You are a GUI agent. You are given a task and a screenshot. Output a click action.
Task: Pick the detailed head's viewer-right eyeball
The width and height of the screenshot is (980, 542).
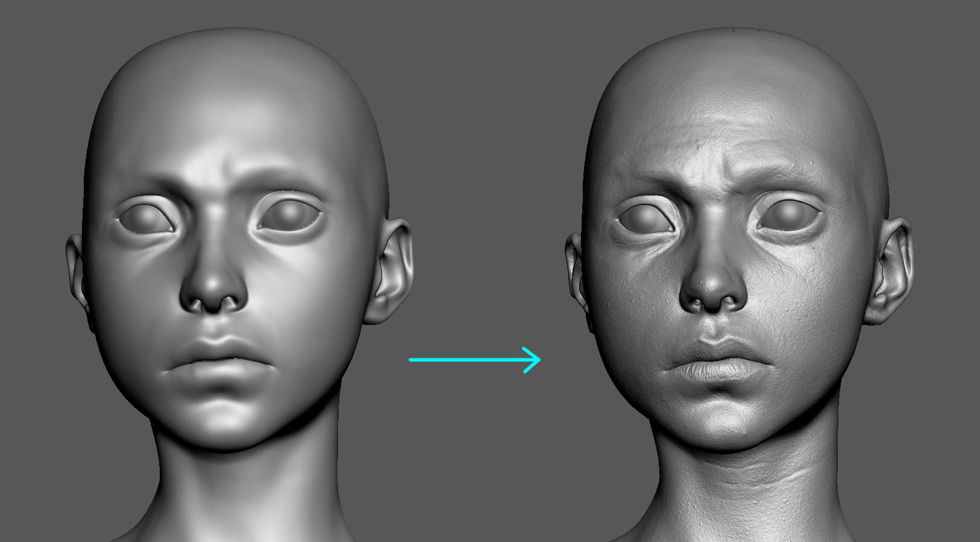pos(790,215)
